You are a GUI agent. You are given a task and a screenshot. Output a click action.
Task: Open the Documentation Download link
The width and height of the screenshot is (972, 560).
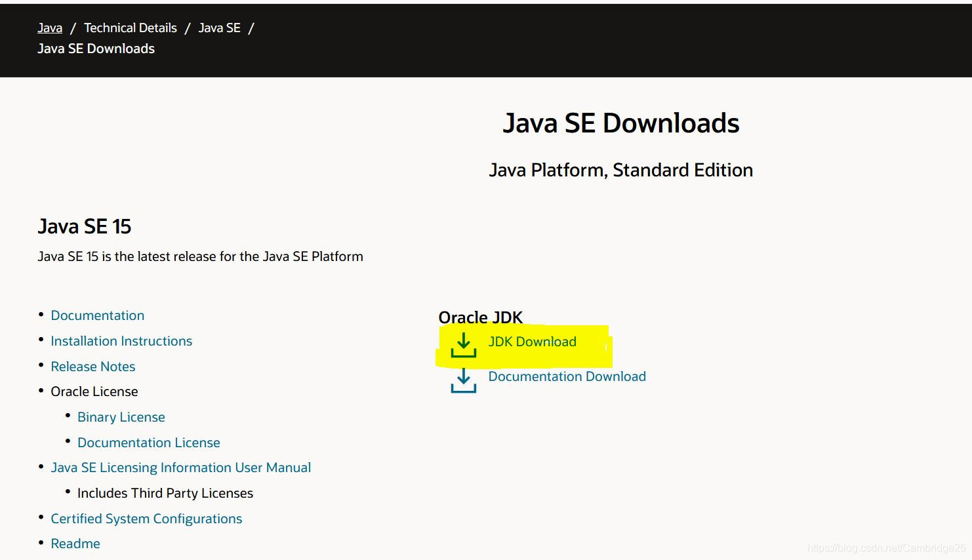click(x=567, y=376)
